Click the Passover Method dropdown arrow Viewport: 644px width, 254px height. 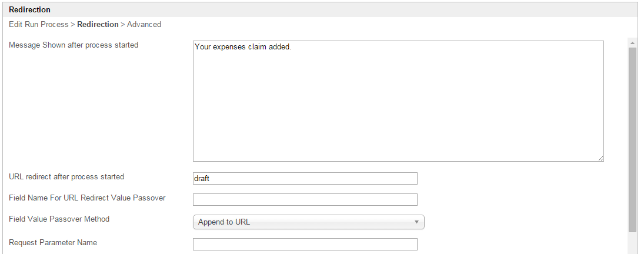coord(416,222)
